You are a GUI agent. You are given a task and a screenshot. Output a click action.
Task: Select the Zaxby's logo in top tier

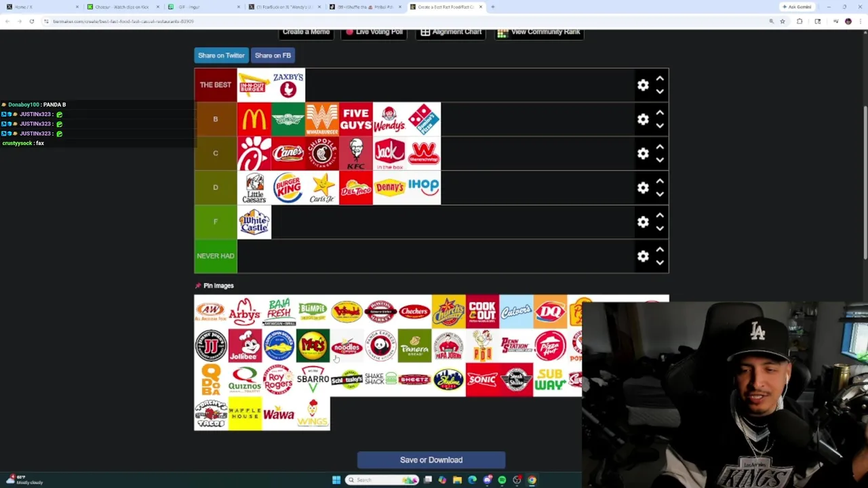point(288,85)
